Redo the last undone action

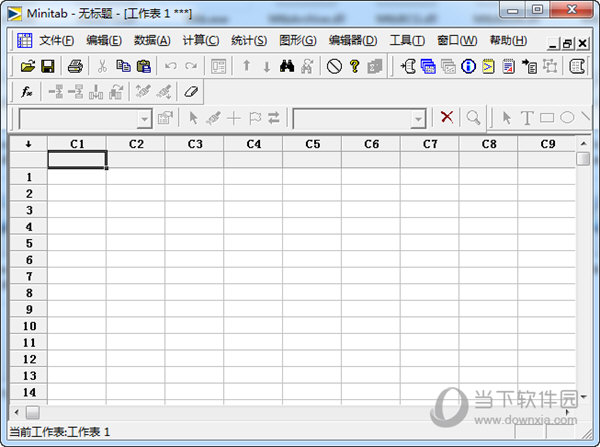(x=191, y=67)
